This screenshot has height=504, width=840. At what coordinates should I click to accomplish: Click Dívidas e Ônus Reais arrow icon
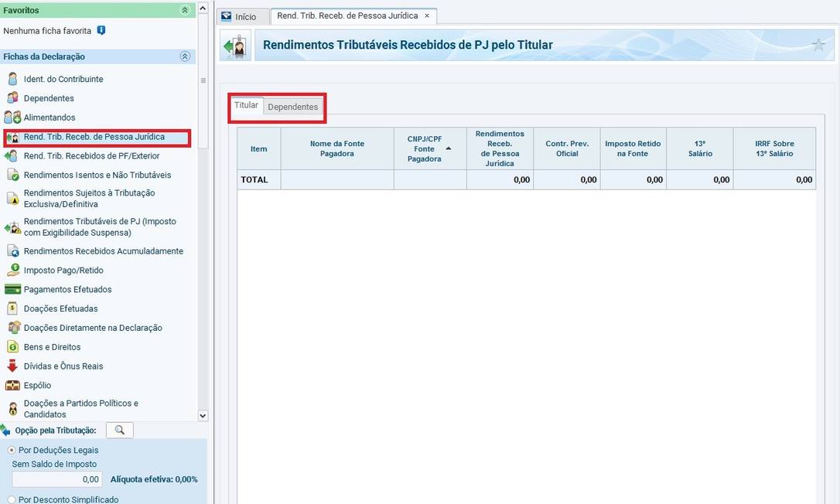(12, 366)
